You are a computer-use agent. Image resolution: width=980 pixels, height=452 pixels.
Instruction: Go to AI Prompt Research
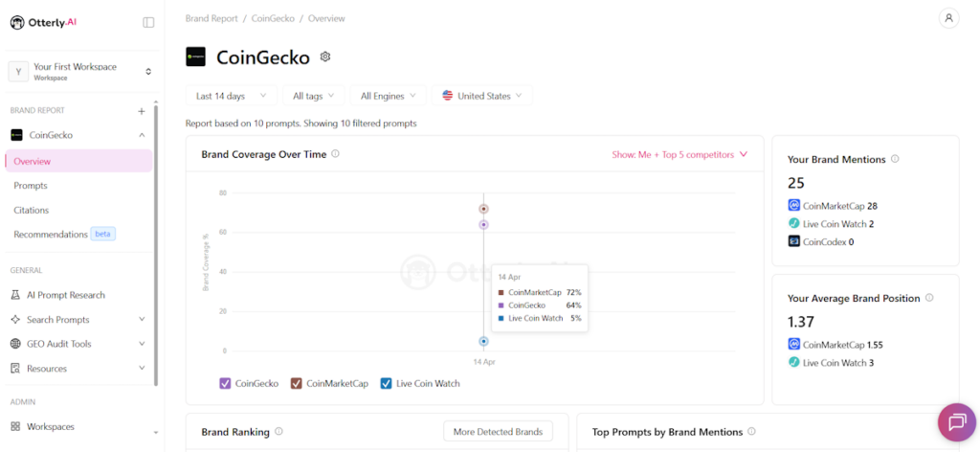[x=66, y=295]
